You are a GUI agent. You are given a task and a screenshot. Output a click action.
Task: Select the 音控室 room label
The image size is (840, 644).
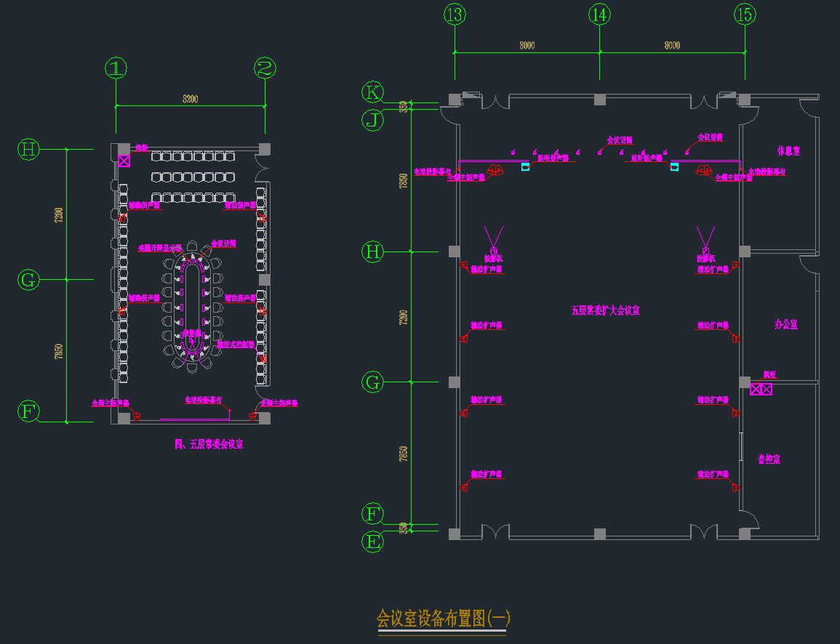pyautogui.click(x=769, y=459)
